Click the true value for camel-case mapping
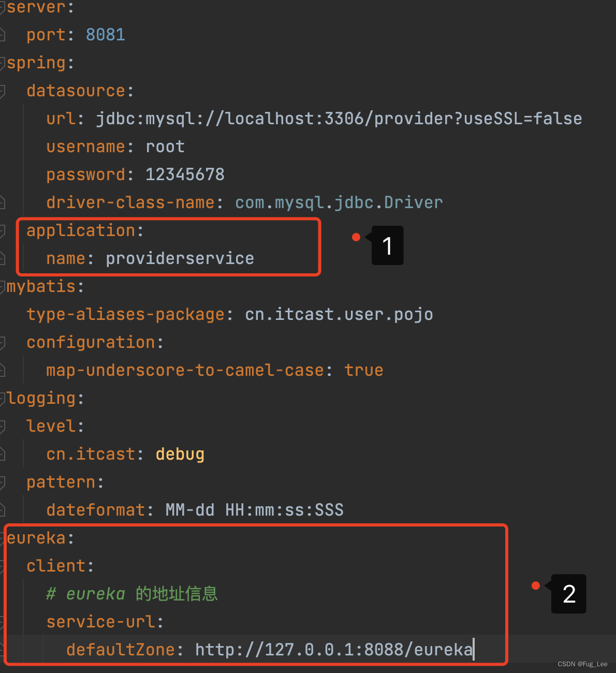 (363, 370)
